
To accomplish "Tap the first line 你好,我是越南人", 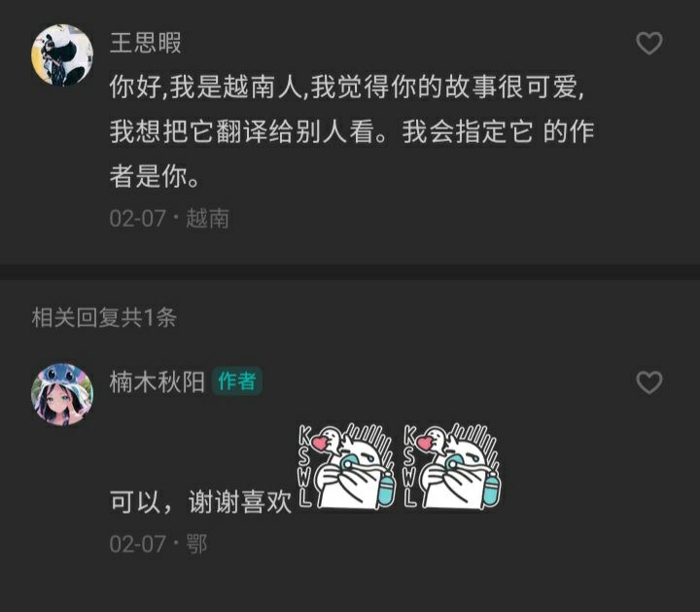I will (347, 87).
